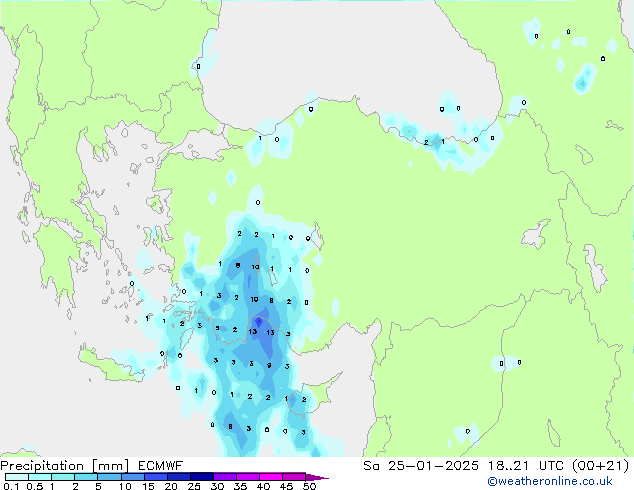Click the 45–50 mm legend color swatch

(294, 477)
